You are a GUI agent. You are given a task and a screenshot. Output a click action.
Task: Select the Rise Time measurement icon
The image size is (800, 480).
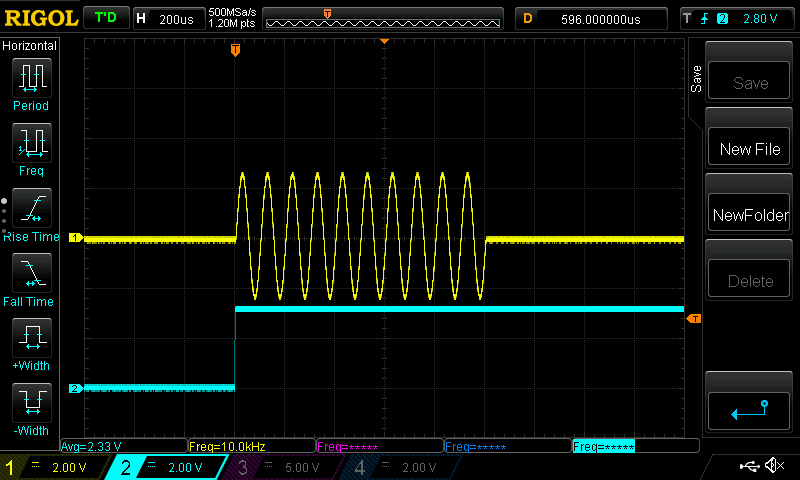31,208
